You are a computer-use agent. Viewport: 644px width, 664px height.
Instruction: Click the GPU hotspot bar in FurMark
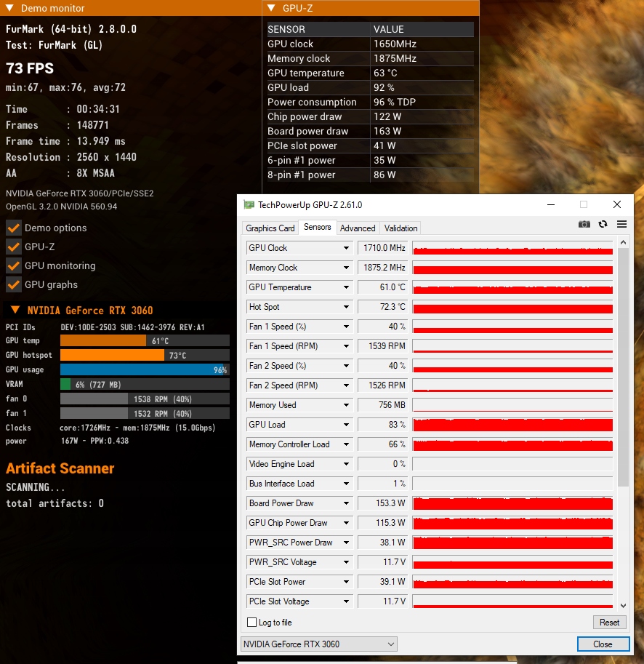pyautogui.click(x=145, y=355)
